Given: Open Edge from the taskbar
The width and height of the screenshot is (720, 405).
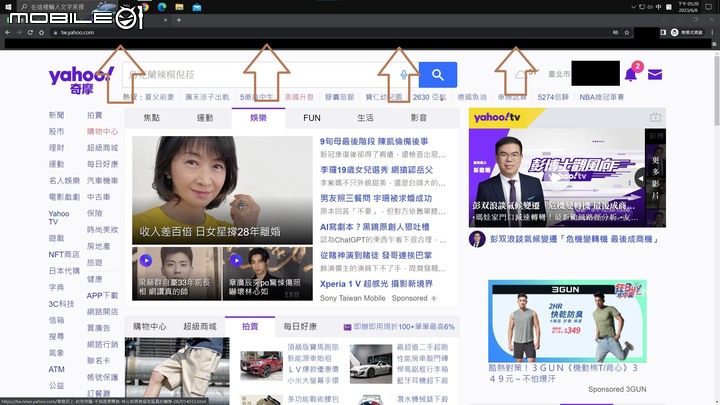Looking at the screenshot, I should [x=162, y=7].
